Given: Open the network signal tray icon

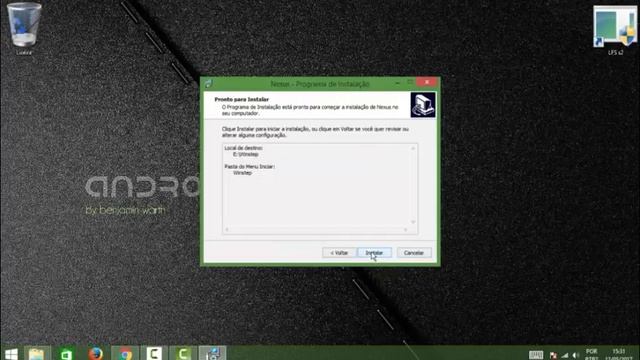Looking at the screenshot, I should pos(565,355).
